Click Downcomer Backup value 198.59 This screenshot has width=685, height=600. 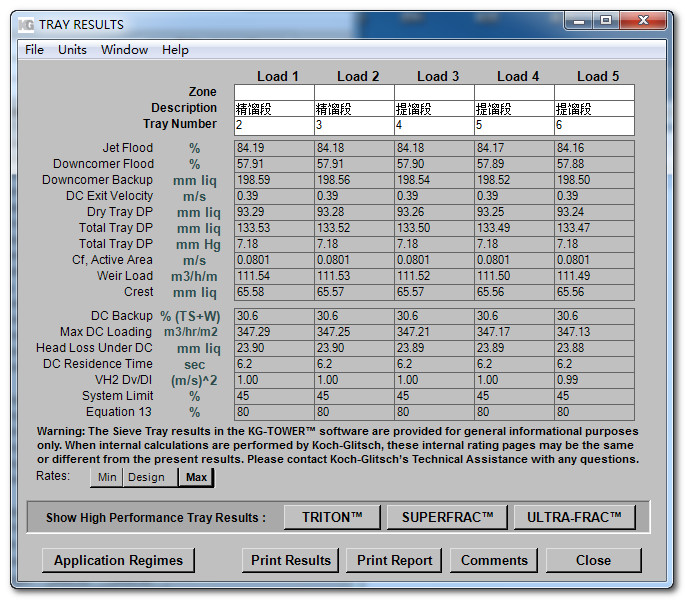[x=274, y=180]
